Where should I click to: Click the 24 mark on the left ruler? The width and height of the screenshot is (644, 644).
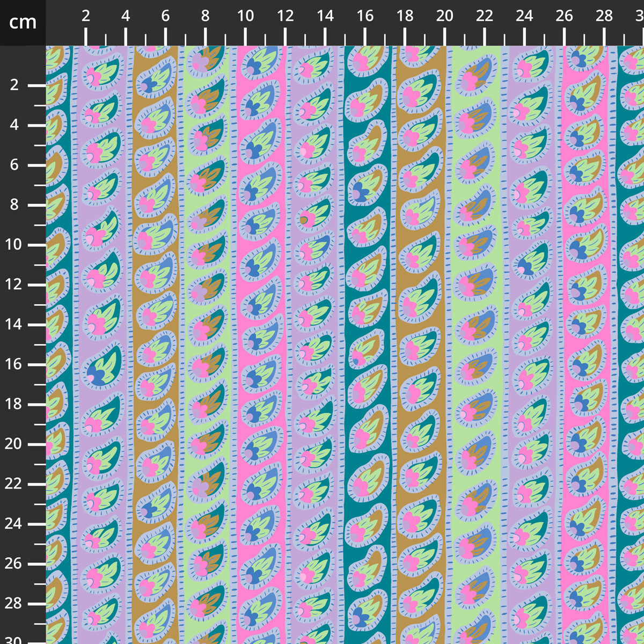14,524
